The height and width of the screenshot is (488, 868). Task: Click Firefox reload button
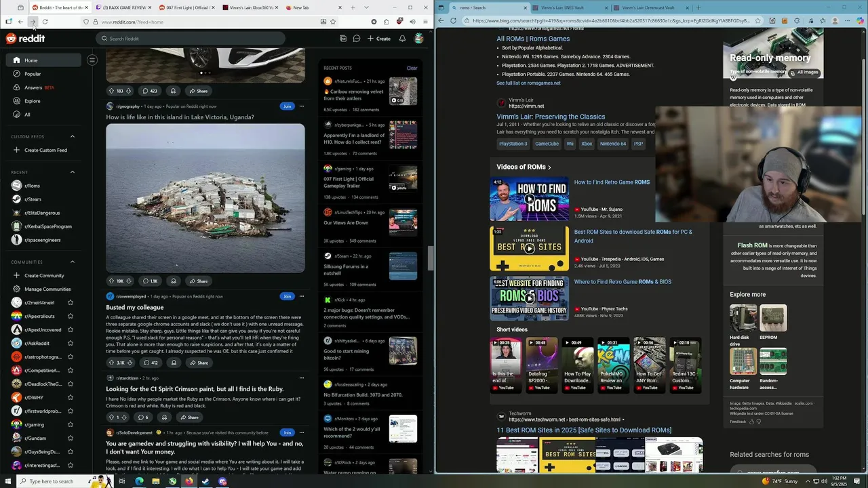click(45, 22)
